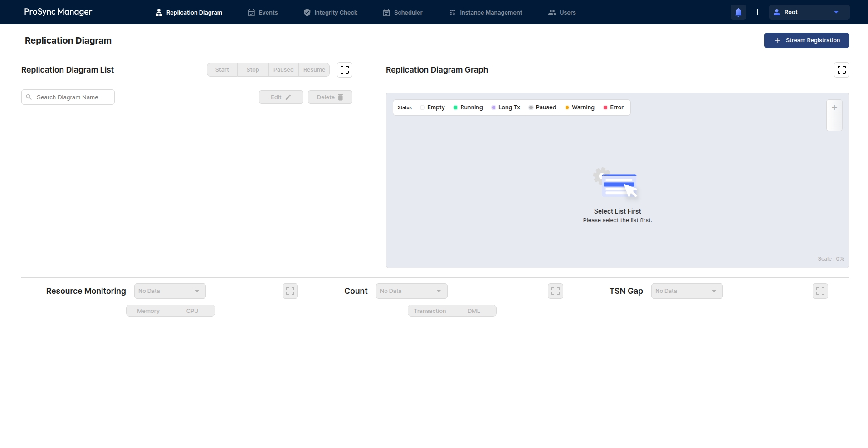Open the Root user menu dropdown
868x448 pixels.
pos(809,12)
